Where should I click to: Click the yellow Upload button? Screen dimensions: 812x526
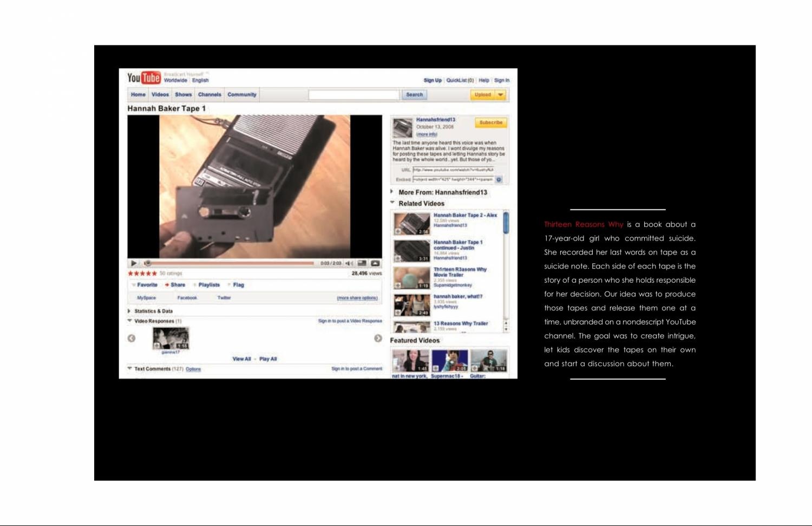[x=482, y=95]
